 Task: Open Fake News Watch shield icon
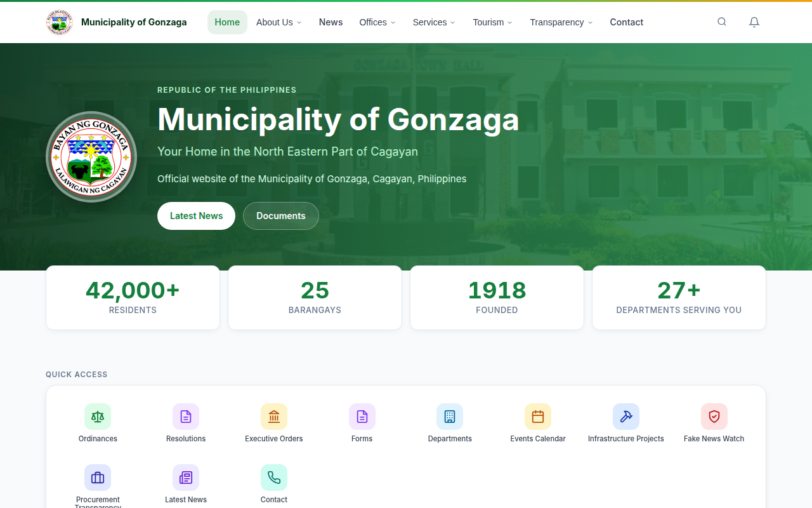click(x=714, y=417)
